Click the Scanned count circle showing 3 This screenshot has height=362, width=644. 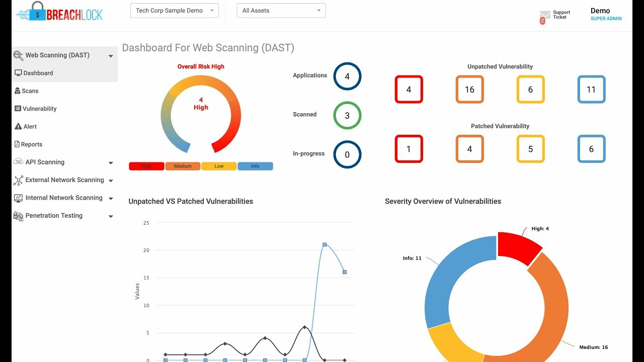[347, 116]
